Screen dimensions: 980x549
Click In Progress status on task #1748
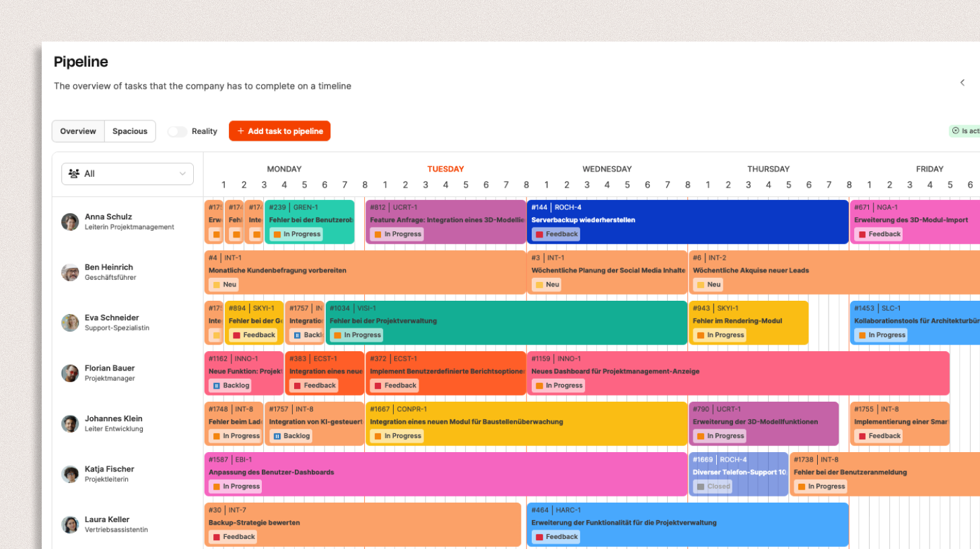coord(236,436)
